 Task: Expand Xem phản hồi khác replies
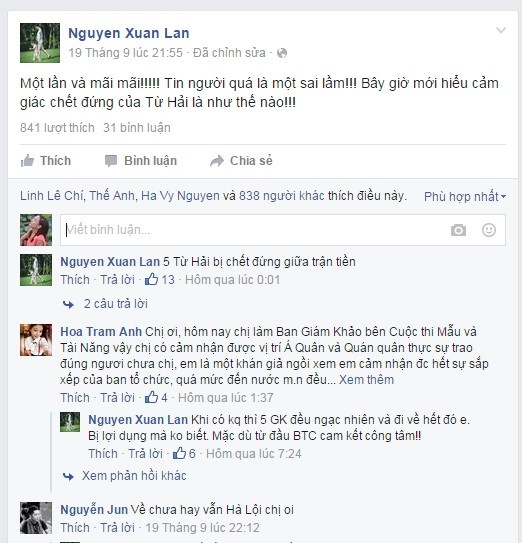click(134, 476)
